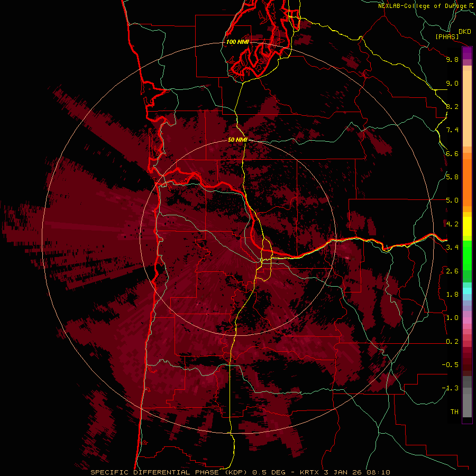Click the [PHAS] units label
The height and width of the screenshot is (476, 476).
point(447,36)
